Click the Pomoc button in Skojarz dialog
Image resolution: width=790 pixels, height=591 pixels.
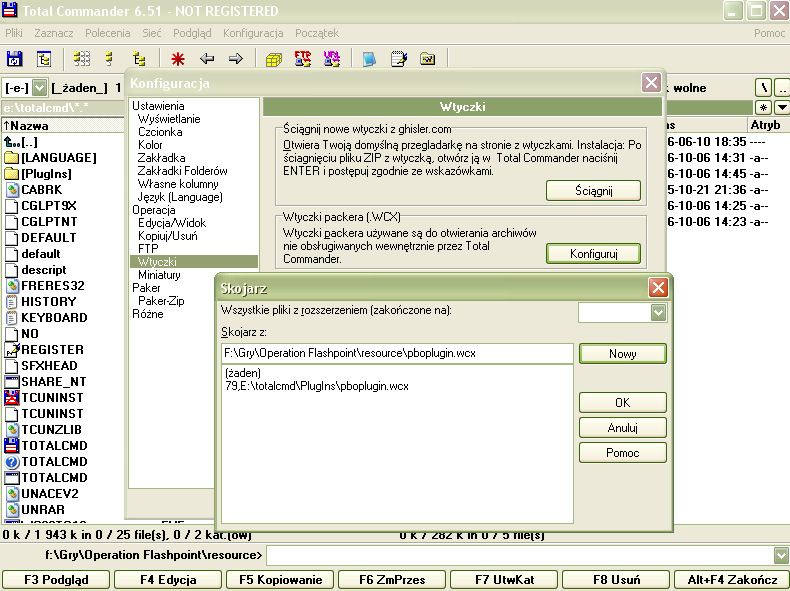(623, 452)
